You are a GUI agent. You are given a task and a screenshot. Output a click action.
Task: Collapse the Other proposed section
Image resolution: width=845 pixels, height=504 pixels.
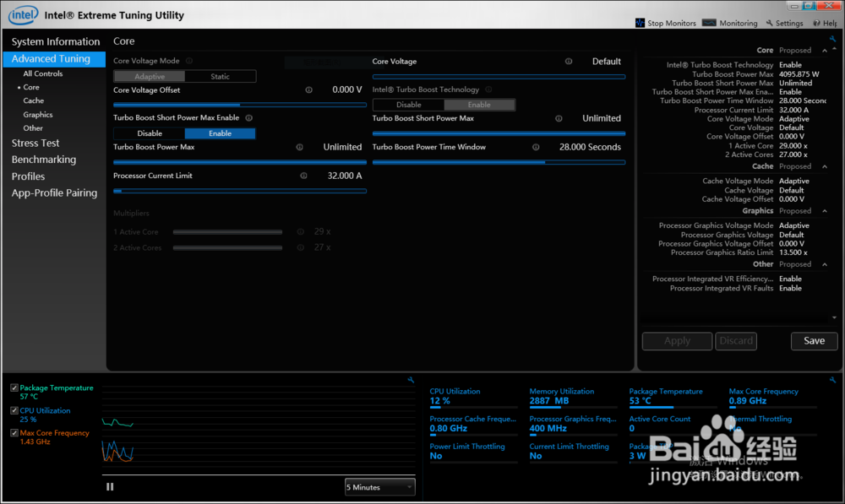point(825,264)
